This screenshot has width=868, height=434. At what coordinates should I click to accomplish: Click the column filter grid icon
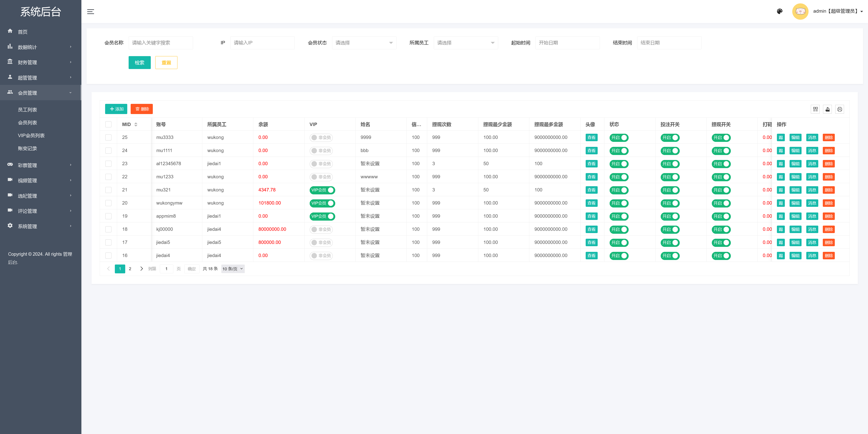tap(815, 109)
